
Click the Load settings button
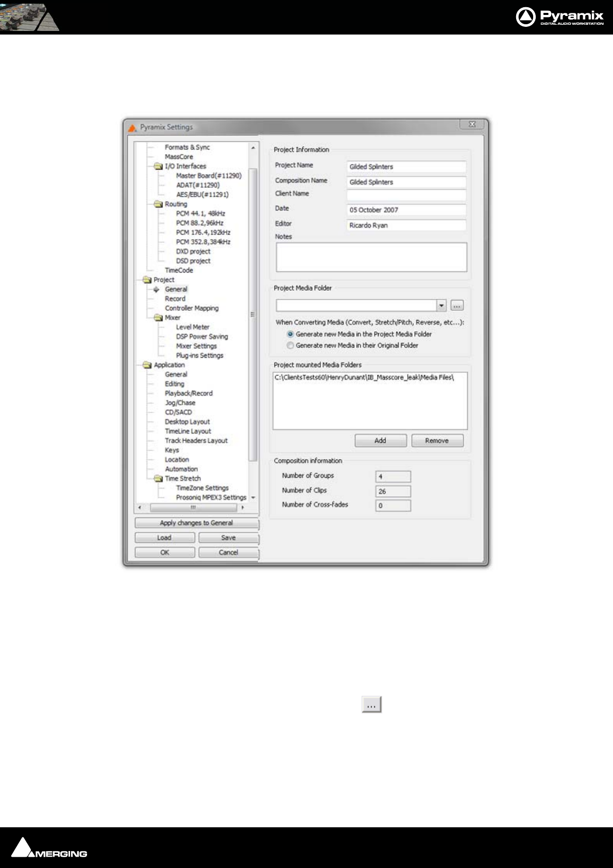[x=165, y=538]
